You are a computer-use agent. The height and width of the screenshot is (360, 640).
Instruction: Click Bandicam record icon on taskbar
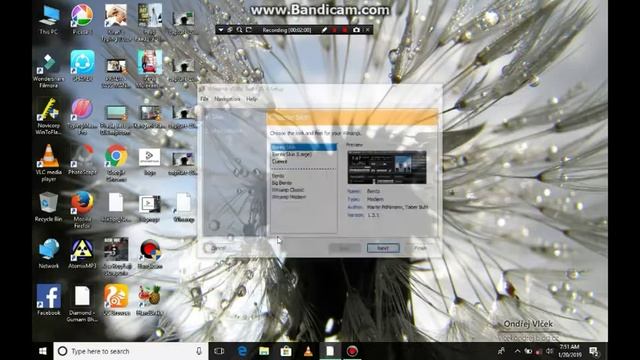[x=352, y=351]
